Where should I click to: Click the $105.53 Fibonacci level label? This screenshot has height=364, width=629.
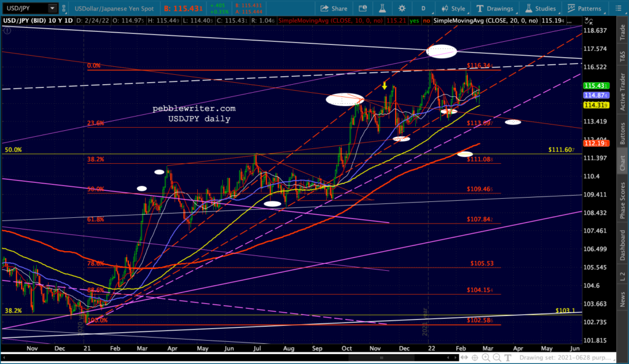482,263
